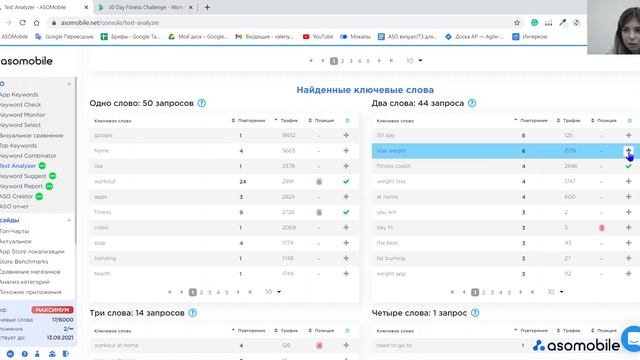The height and width of the screenshot is (360, 640).
Task: Go to next page in two-word table
Action: tap(520, 292)
